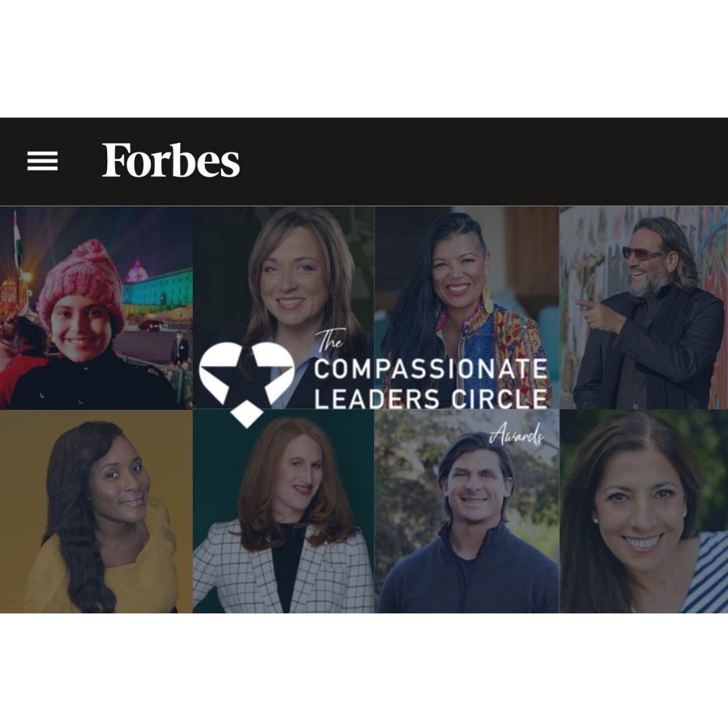Select the photo of person in pink knit hat
The height and width of the screenshot is (728, 728).
click(x=96, y=307)
